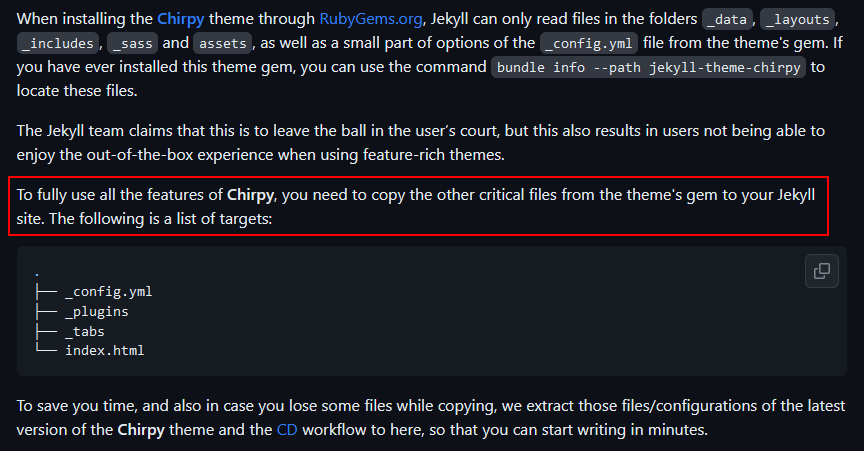Click the _layouts inline code label

pyautogui.click(x=797, y=19)
